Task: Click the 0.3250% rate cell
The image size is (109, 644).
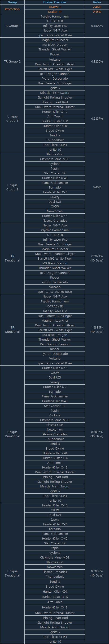Action: 97,62
